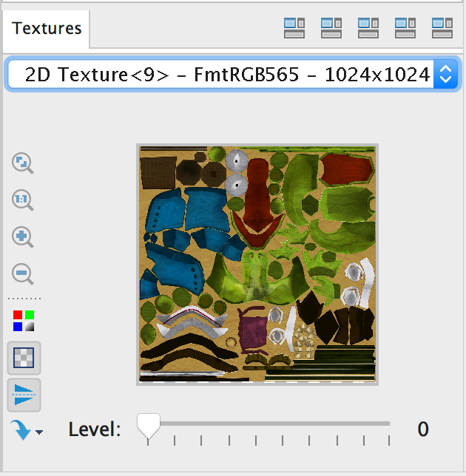This screenshot has width=466, height=476.
Task: Toggle the flip texture vertically button
Action: pos(23,395)
